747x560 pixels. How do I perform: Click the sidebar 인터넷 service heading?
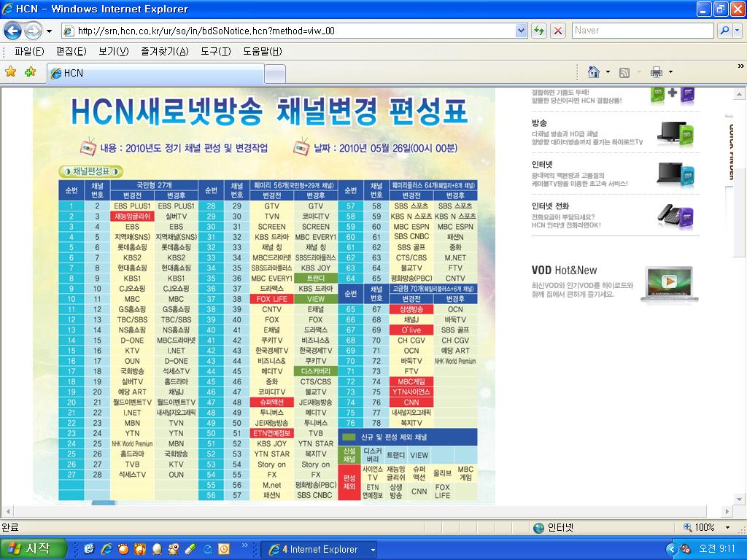pyautogui.click(x=542, y=164)
